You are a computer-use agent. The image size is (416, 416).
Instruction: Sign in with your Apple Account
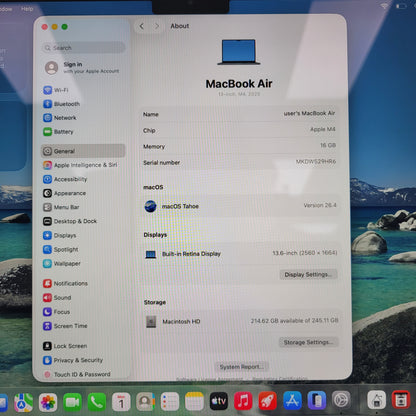pos(82,67)
